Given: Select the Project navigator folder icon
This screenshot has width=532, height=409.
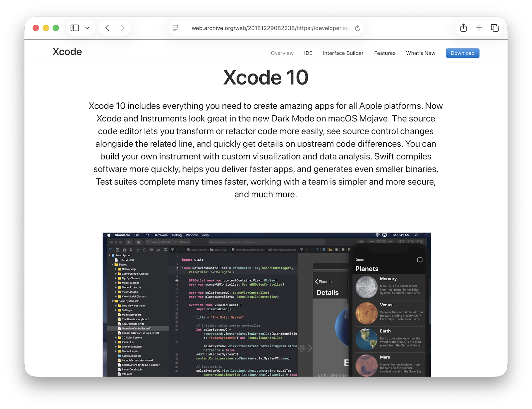Looking at the screenshot, I should tap(111, 250).
